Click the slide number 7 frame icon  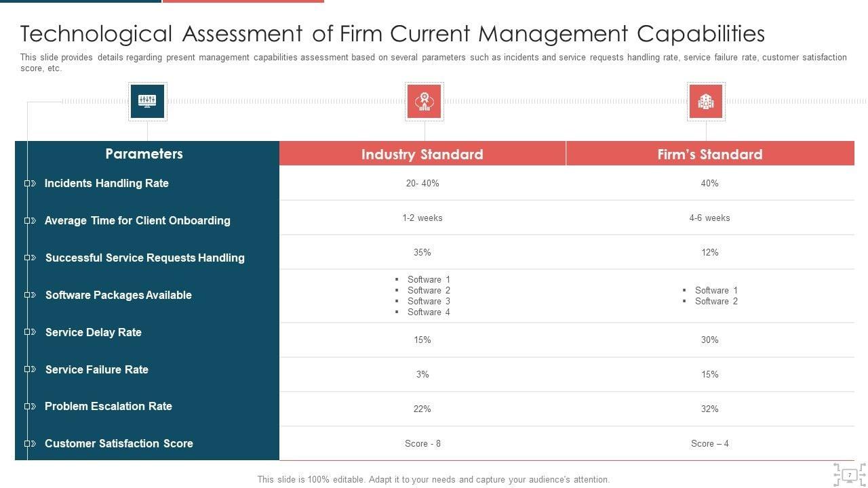click(849, 475)
